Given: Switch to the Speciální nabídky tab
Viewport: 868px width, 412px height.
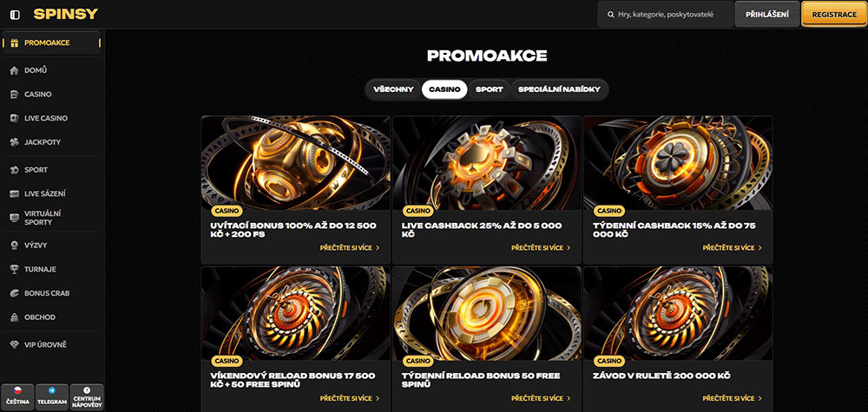Looking at the screenshot, I should click(x=559, y=89).
